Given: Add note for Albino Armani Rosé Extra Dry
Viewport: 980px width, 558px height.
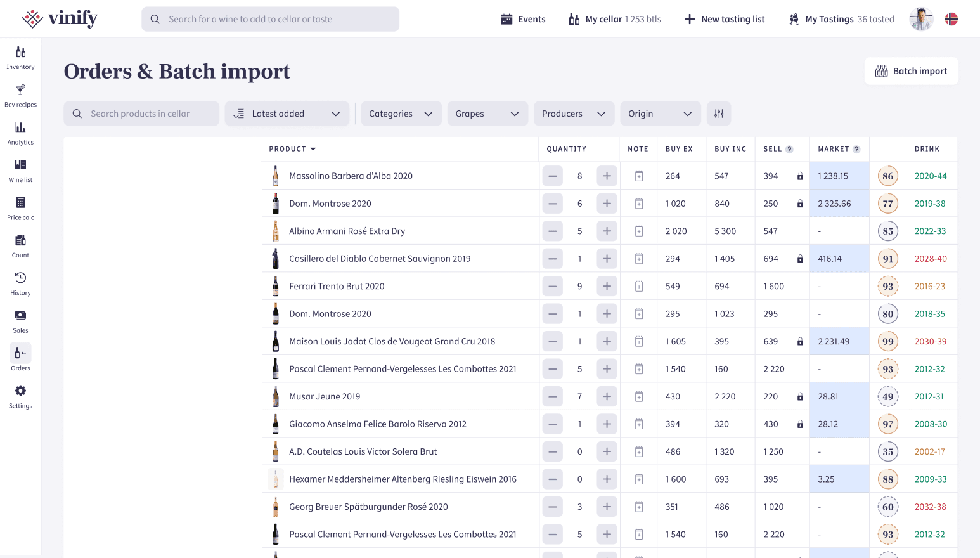Looking at the screenshot, I should 639,231.
